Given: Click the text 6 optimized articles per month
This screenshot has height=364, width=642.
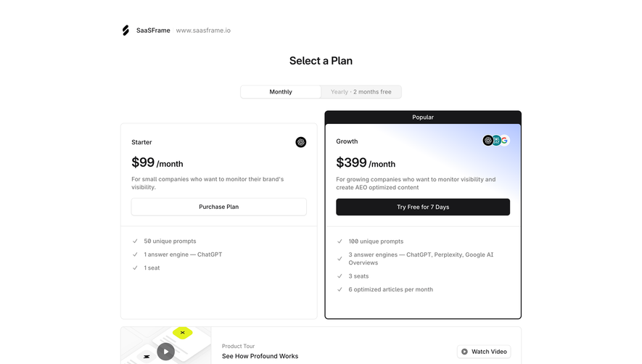Looking at the screenshot, I should [390, 289].
